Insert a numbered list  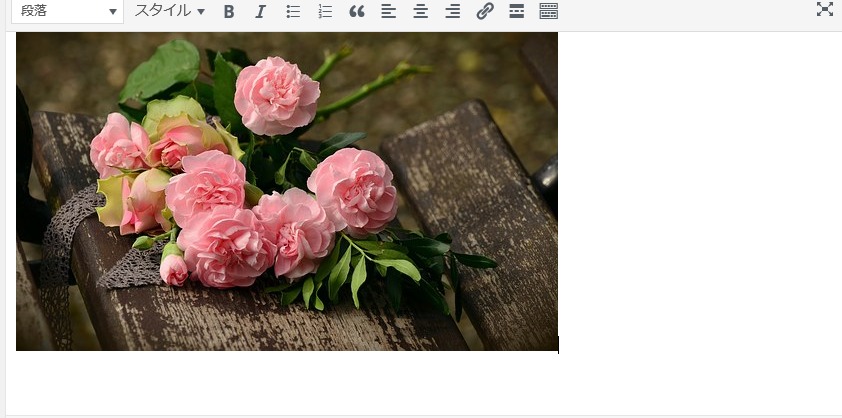tap(325, 11)
